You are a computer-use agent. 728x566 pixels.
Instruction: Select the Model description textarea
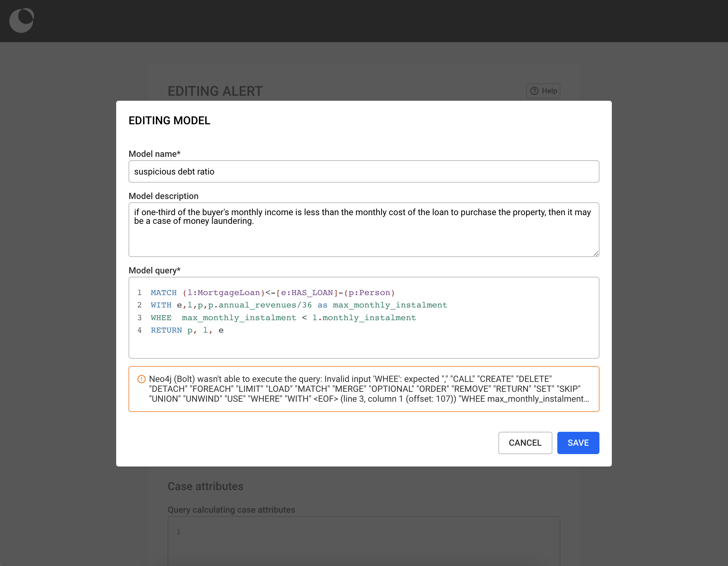coord(363,229)
